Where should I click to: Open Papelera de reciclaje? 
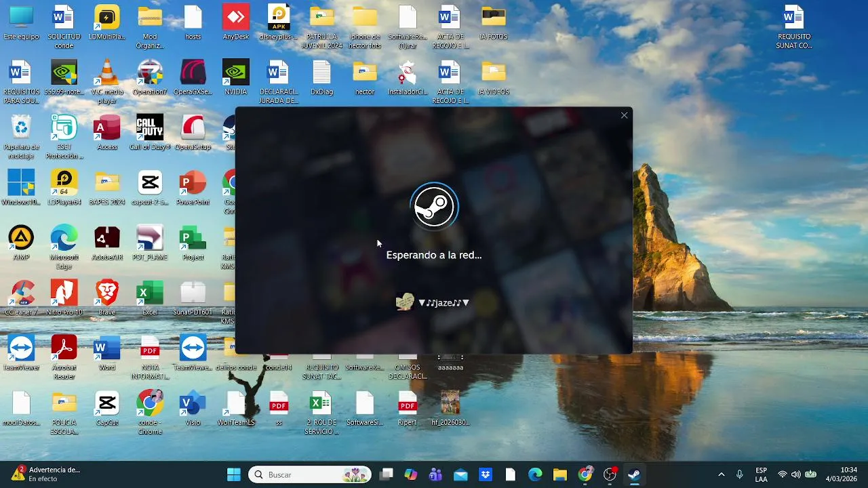21,138
